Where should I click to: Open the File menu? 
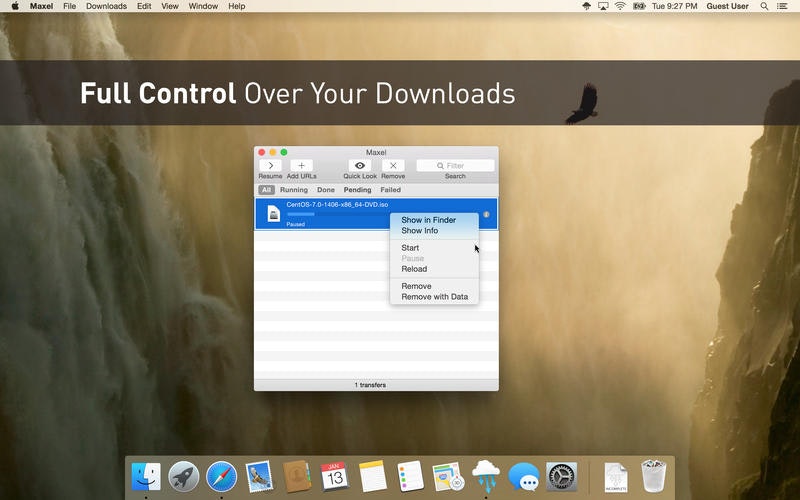point(69,6)
